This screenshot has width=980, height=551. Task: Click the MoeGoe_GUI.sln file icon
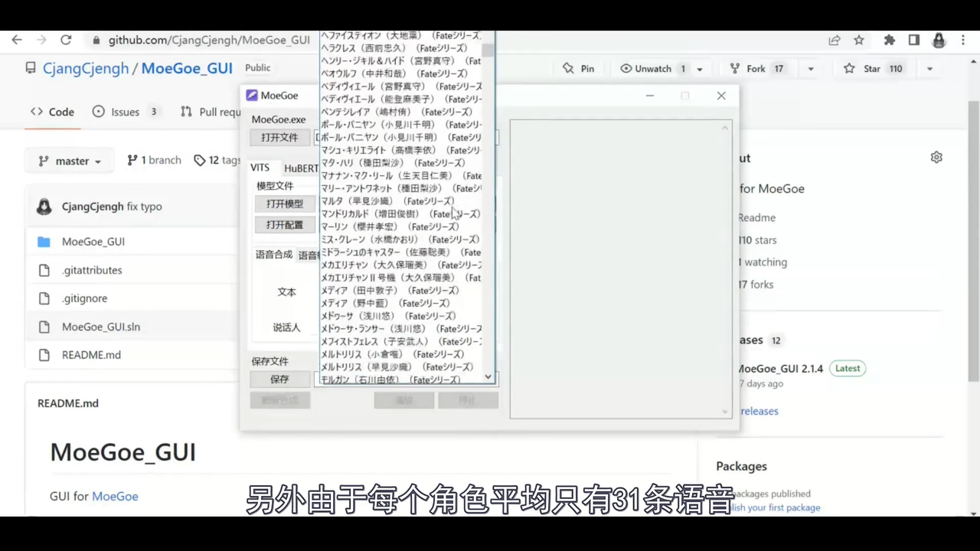click(x=44, y=327)
